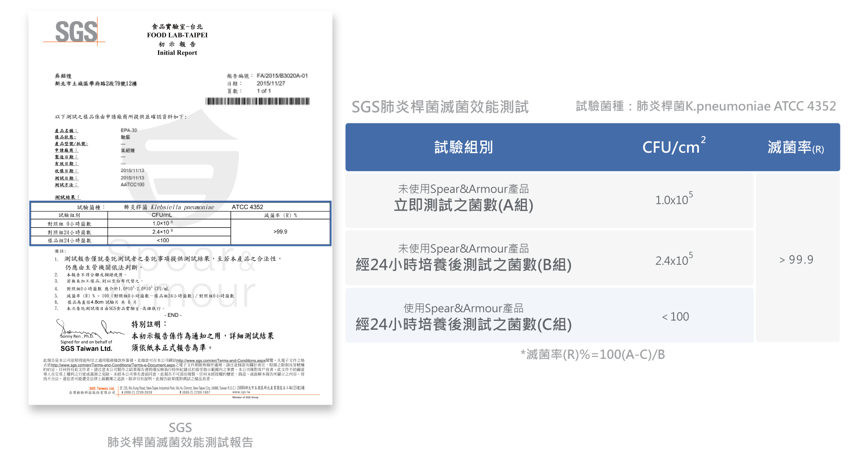Screen dimensions: 868x461
Task: Select the '> 99.9' sterilization rate value
Action: click(796, 259)
